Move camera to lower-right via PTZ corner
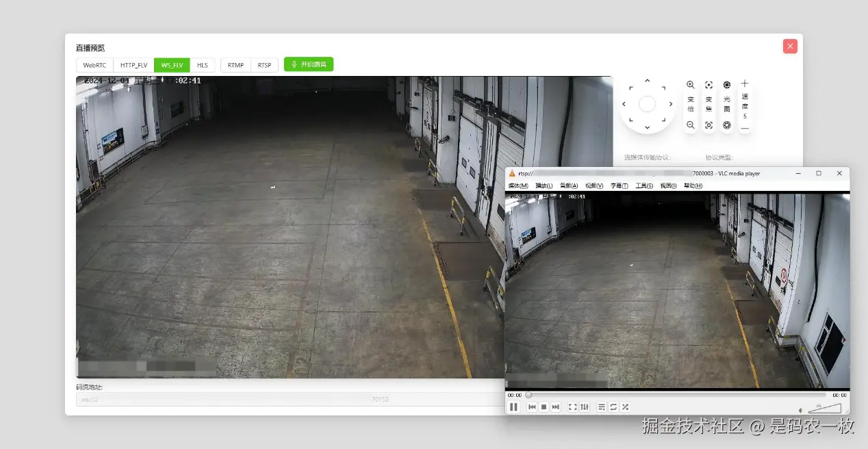The image size is (868, 449). click(663, 120)
